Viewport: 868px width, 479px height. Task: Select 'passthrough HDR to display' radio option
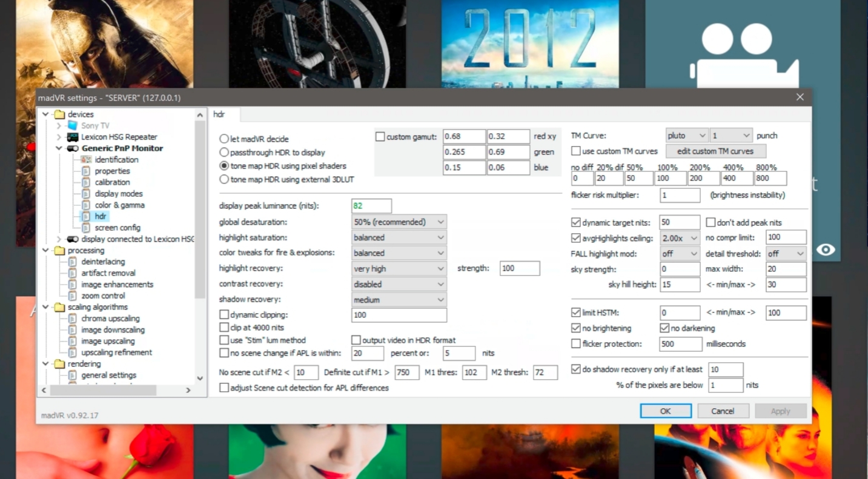(224, 153)
